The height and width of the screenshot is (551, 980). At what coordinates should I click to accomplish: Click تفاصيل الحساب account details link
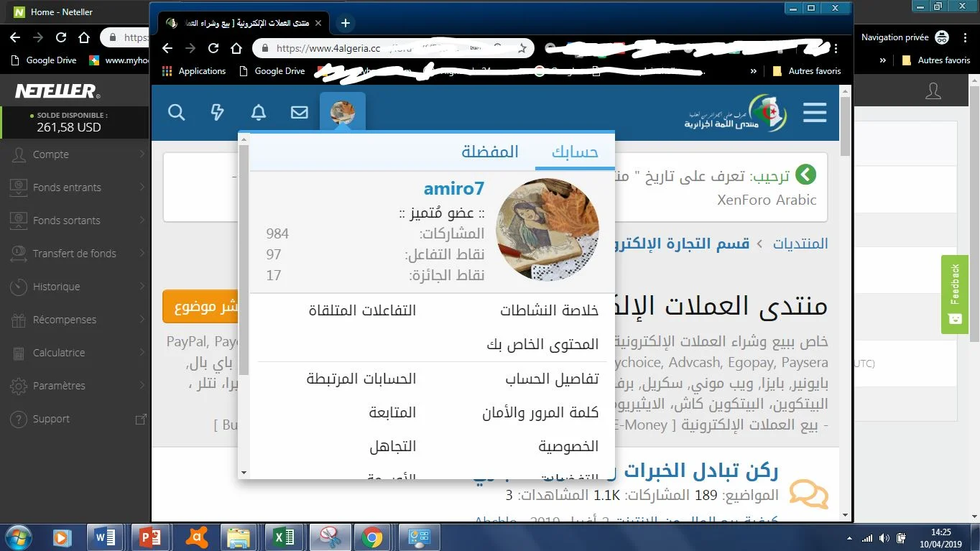pyautogui.click(x=552, y=379)
